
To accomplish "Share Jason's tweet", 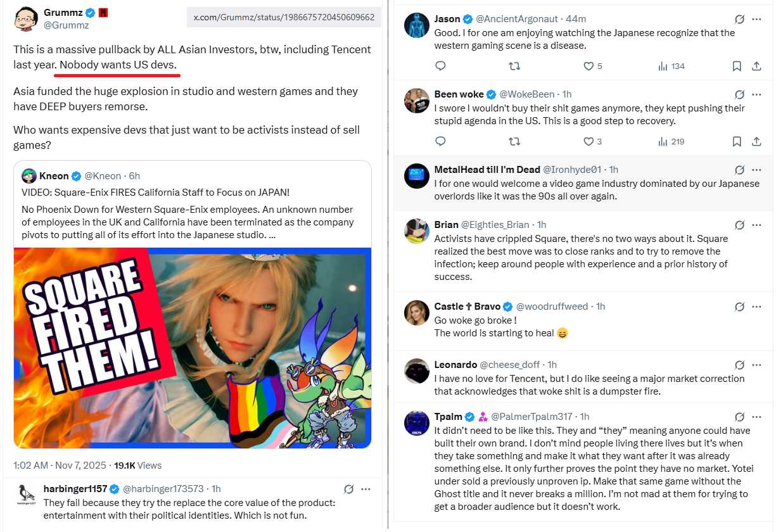I will tap(756, 66).
